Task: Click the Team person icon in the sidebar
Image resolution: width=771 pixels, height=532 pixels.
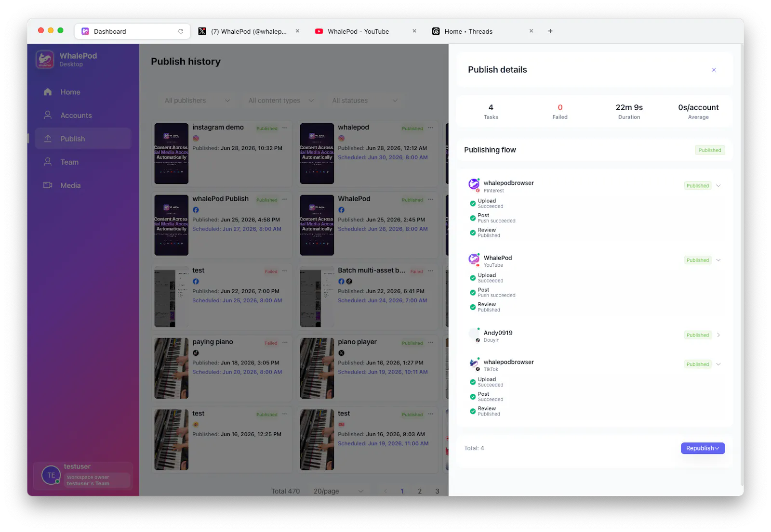Action: pos(48,162)
